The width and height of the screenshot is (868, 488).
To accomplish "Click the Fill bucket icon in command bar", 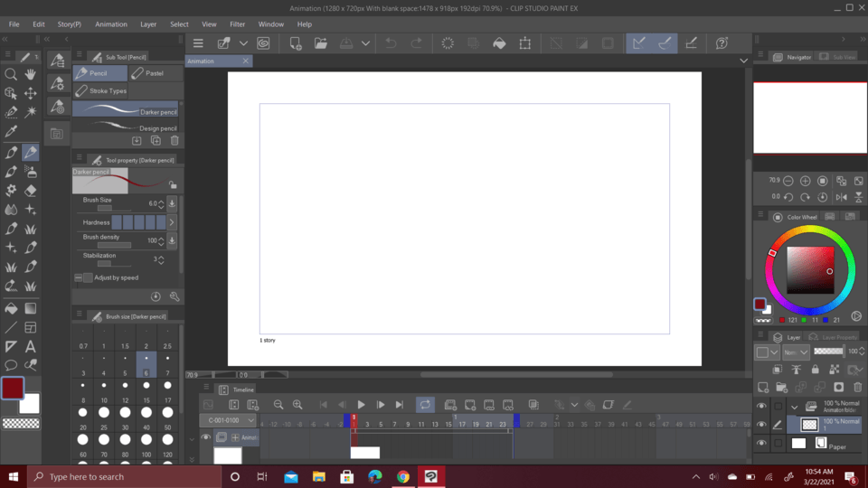I will [x=499, y=43].
